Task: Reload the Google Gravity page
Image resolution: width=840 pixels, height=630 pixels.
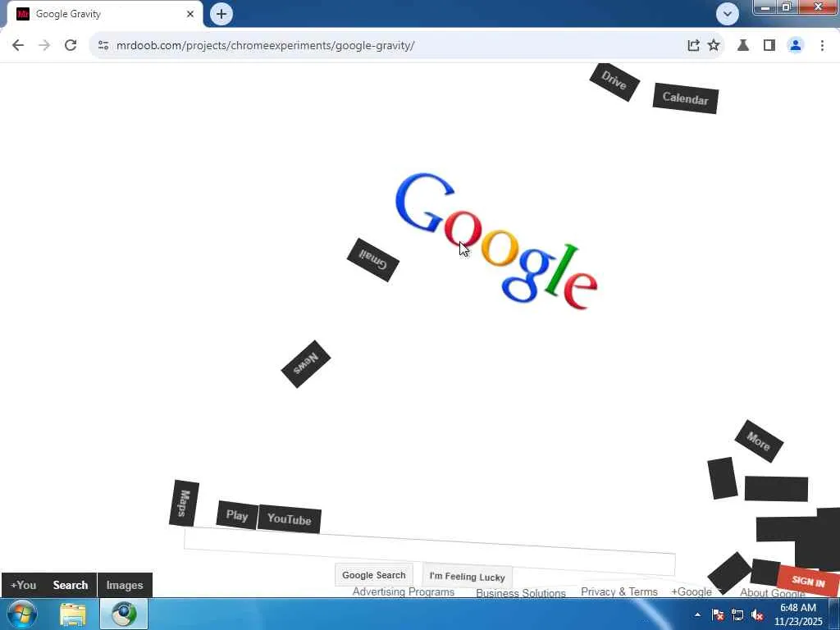Action: 71,46
